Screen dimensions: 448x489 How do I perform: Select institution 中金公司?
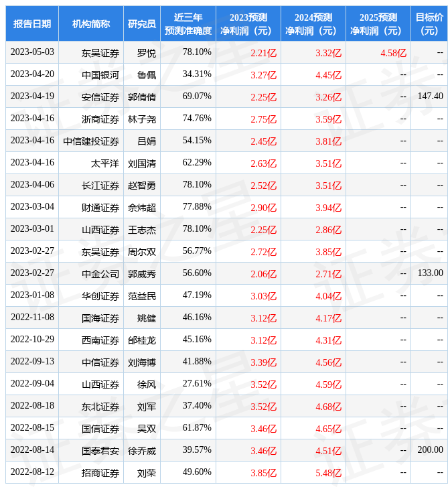click(100, 275)
